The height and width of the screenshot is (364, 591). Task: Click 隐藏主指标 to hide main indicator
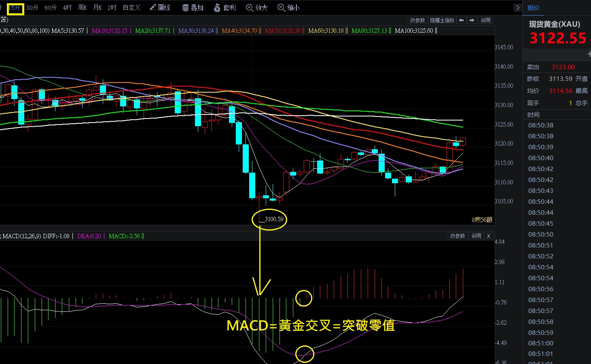tap(442, 20)
